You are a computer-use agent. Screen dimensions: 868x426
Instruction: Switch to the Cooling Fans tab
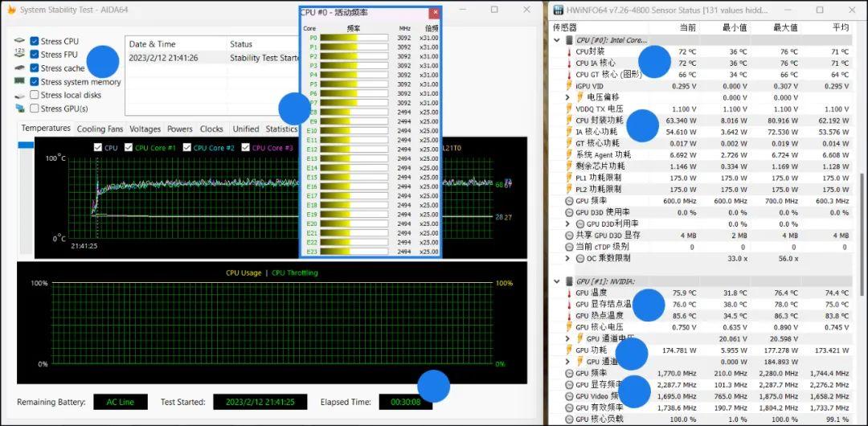[x=100, y=129]
